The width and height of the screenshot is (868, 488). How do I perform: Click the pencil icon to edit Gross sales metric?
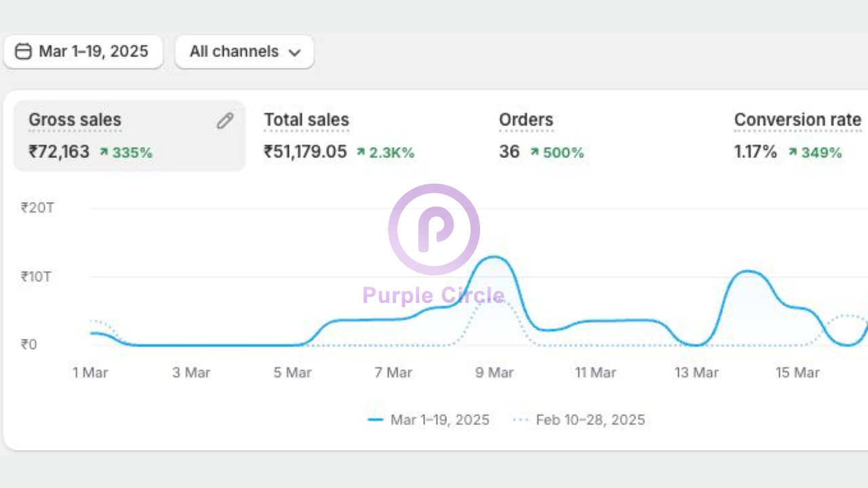coord(224,120)
